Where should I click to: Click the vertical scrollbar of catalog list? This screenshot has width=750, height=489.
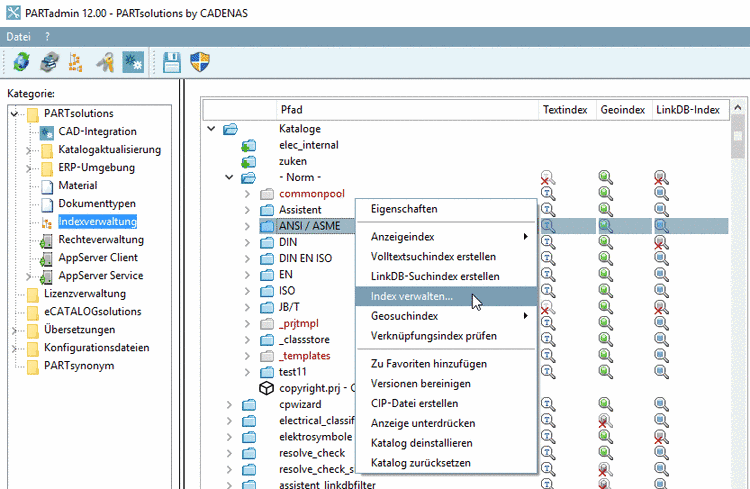click(739, 300)
